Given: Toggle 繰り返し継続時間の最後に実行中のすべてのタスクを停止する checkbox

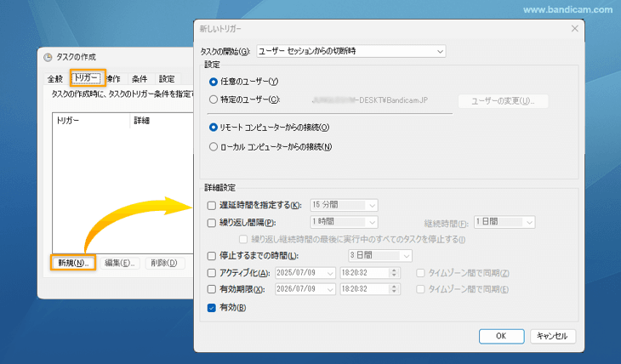Looking at the screenshot, I should pyautogui.click(x=243, y=239).
